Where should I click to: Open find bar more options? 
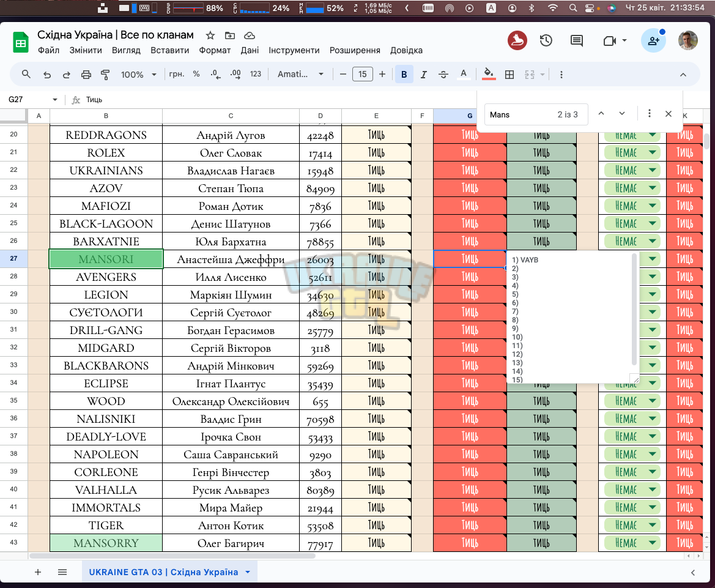click(650, 114)
